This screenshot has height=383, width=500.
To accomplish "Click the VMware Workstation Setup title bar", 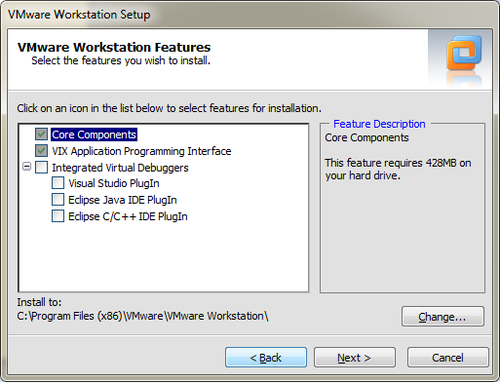I will coord(250,14).
